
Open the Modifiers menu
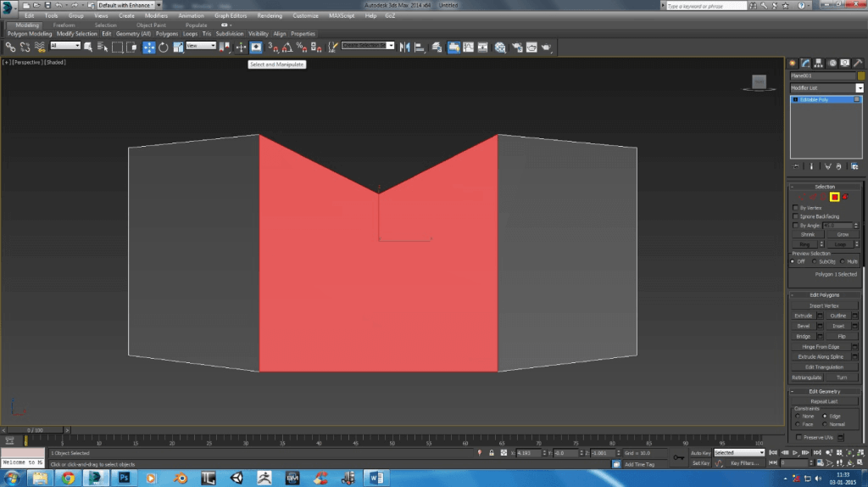[156, 16]
